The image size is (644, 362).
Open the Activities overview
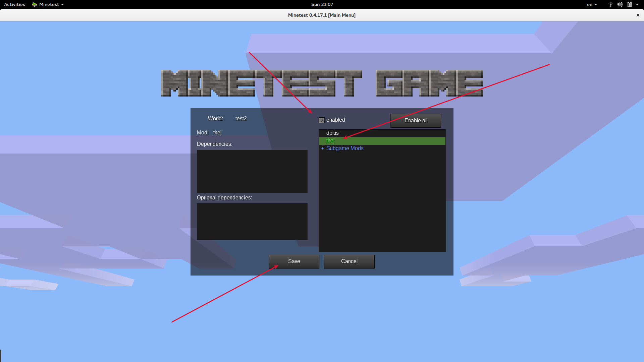[x=14, y=4]
